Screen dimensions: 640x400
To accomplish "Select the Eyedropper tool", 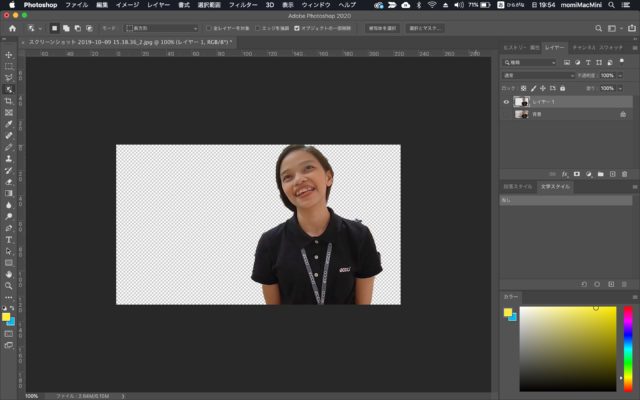I will click(x=9, y=124).
